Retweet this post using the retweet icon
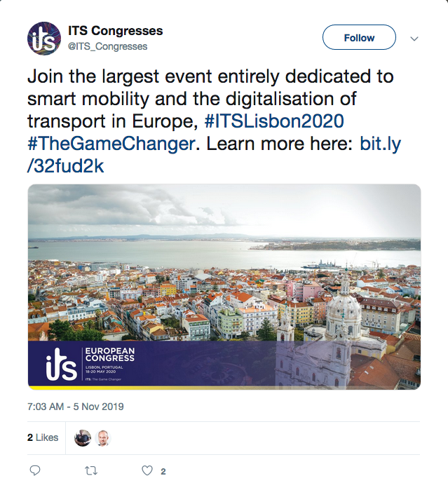The image size is (448, 497). click(90, 471)
